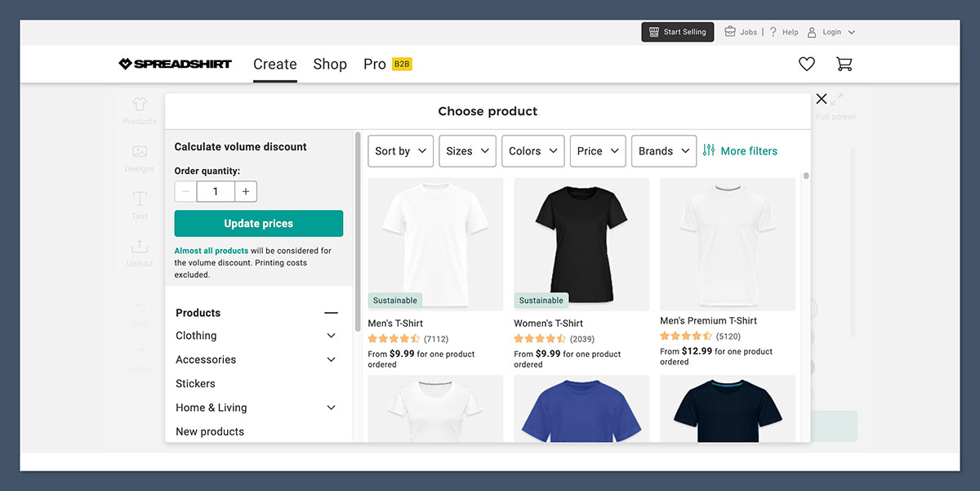Select the Text tool in sidebar

pos(140,205)
